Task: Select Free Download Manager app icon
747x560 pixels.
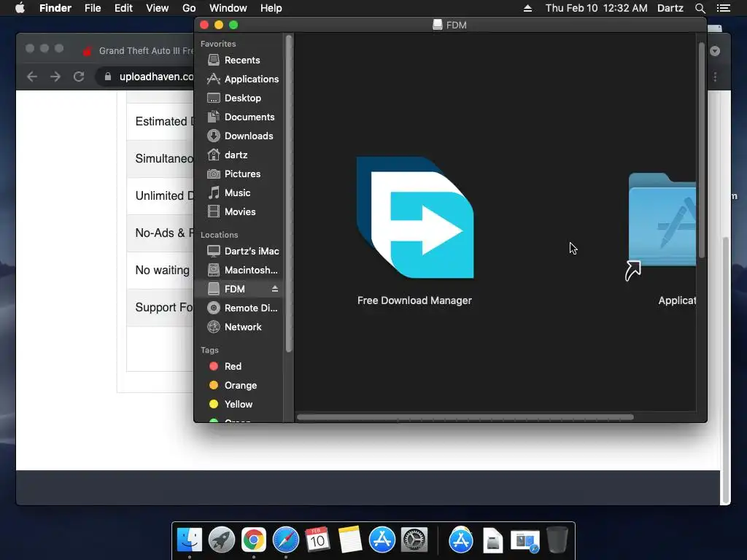Action: click(415, 217)
